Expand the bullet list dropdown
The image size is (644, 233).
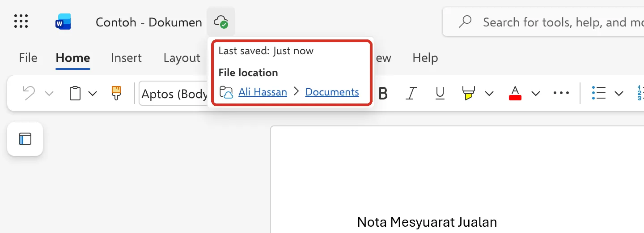(x=619, y=94)
